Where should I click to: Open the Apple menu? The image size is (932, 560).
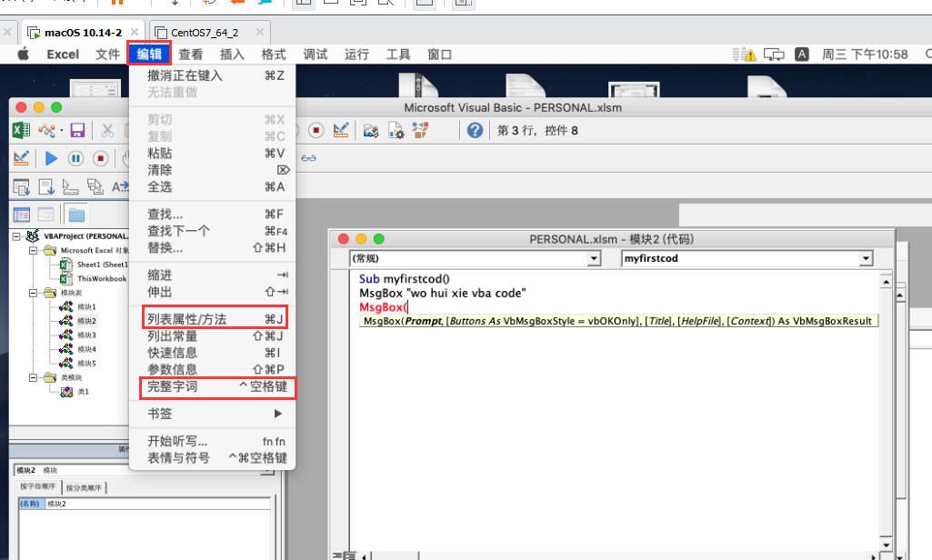point(23,55)
